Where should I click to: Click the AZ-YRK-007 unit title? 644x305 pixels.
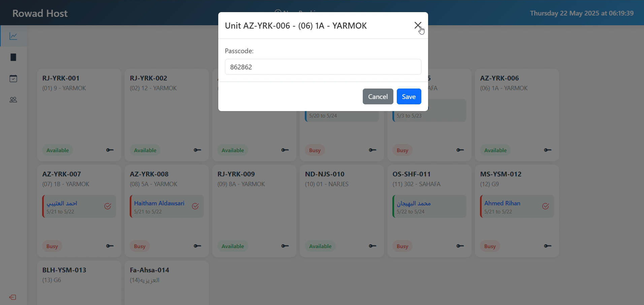click(62, 174)
